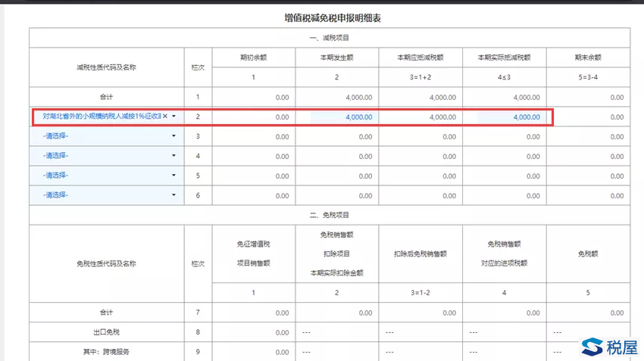Click the 合计 label in the 减税项目 section
The image size is (644, 361).
point(106,97)
